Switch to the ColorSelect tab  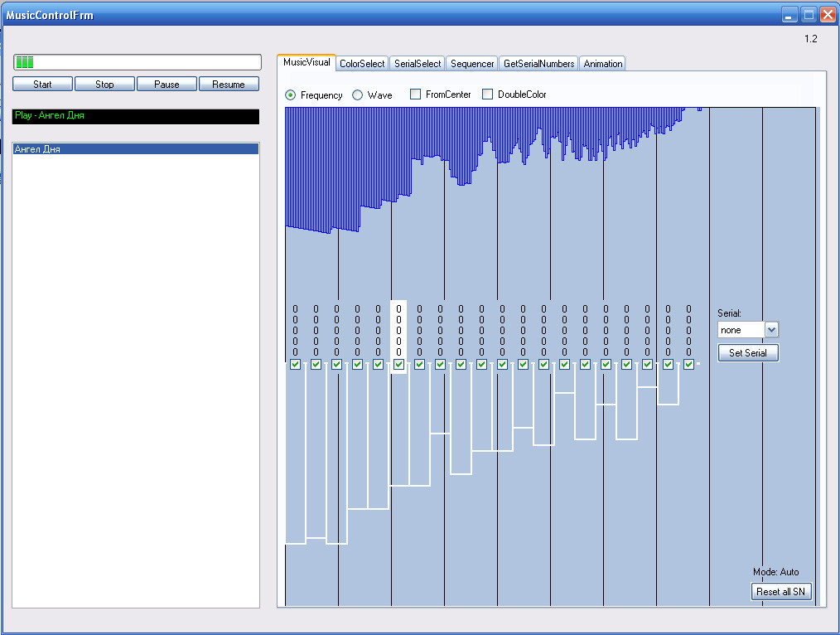[362, 64]
